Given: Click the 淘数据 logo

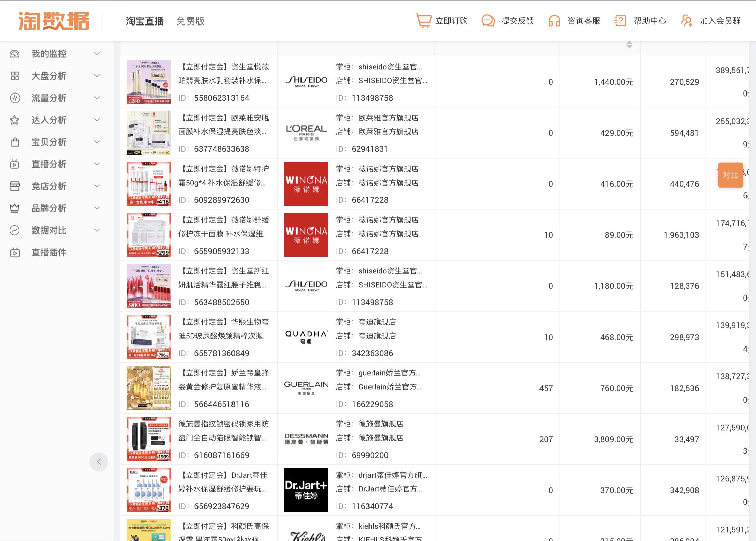Looking at the screenshot, I should 54,21.
